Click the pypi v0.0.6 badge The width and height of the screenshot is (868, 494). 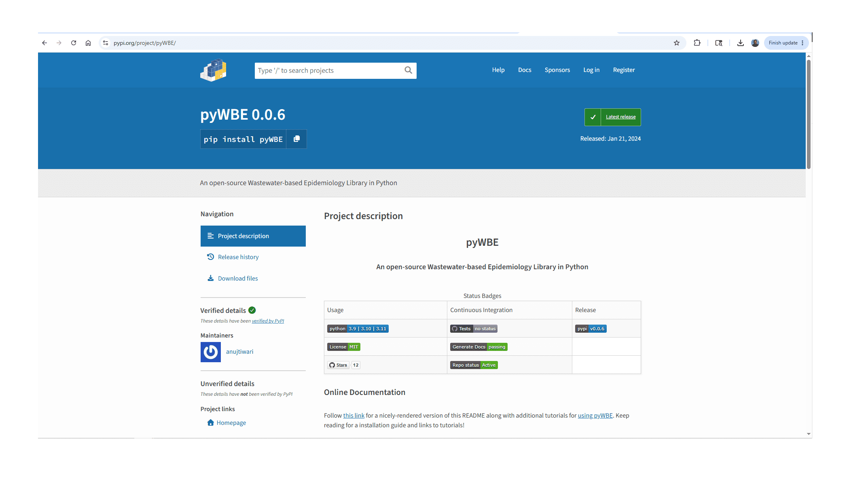point(591,329)
